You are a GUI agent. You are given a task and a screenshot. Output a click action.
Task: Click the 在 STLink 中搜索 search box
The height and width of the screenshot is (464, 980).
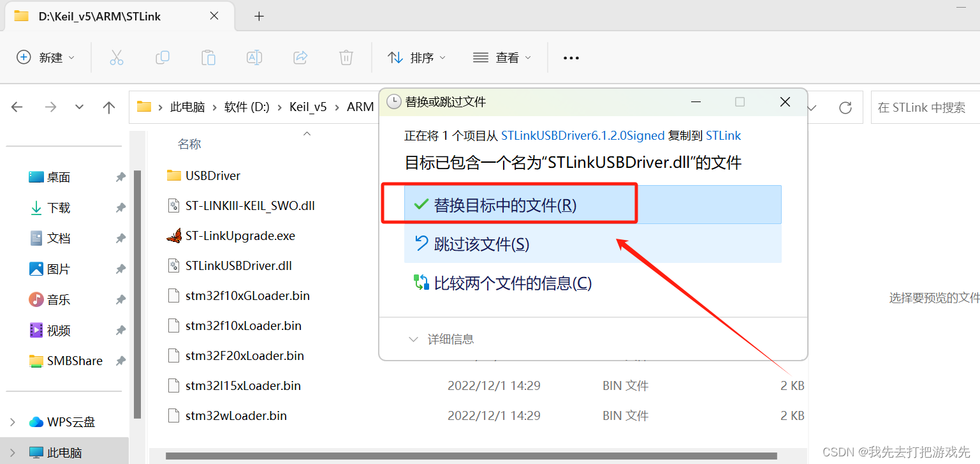[925, 107]
